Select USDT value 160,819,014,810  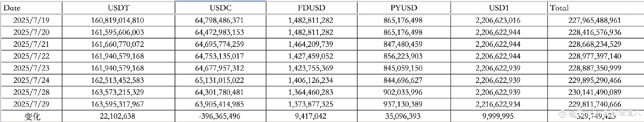point(117,20)
